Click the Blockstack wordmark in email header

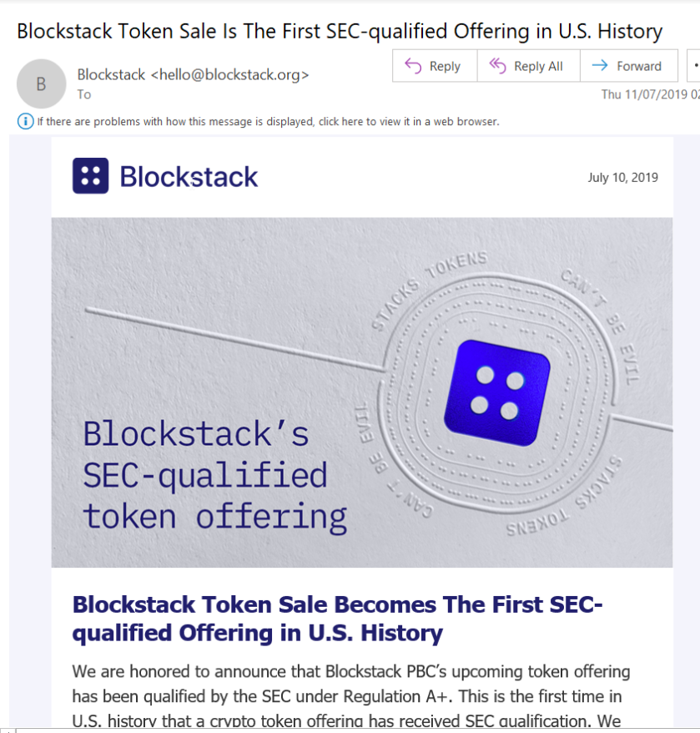[x=189, y=177]
